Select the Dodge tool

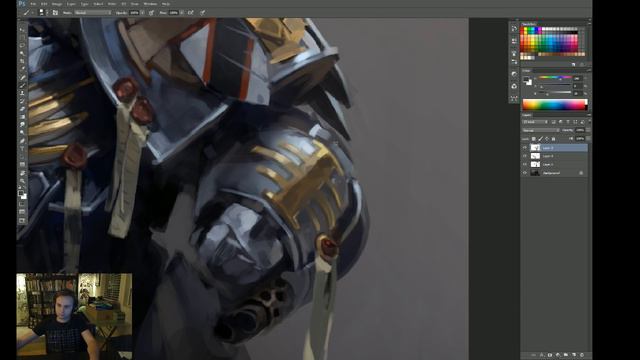click(22, 133)
